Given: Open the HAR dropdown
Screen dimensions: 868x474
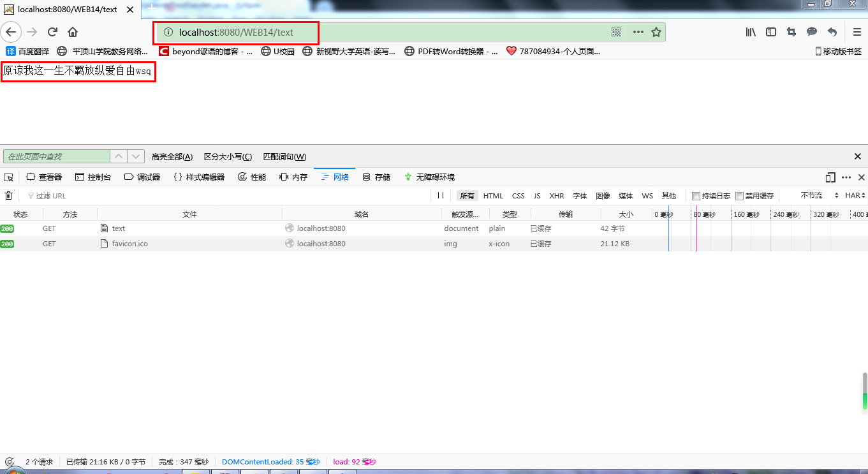Looking at the screenshot, I should pyautogui.click(x=855, y=195).
